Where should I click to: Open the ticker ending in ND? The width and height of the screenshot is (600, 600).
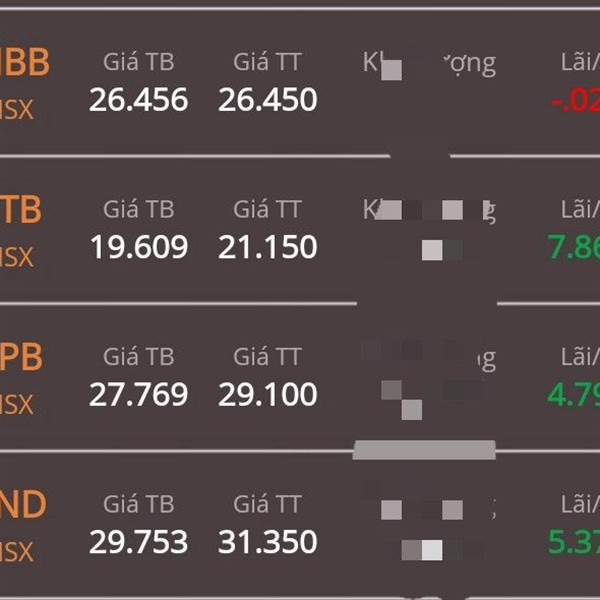click(23, 504)
